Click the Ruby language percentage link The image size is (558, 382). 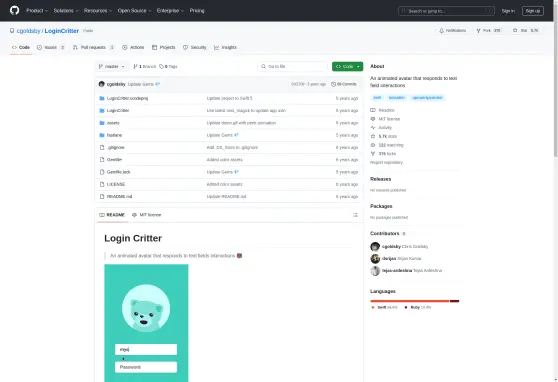click(x=417, y=308)
